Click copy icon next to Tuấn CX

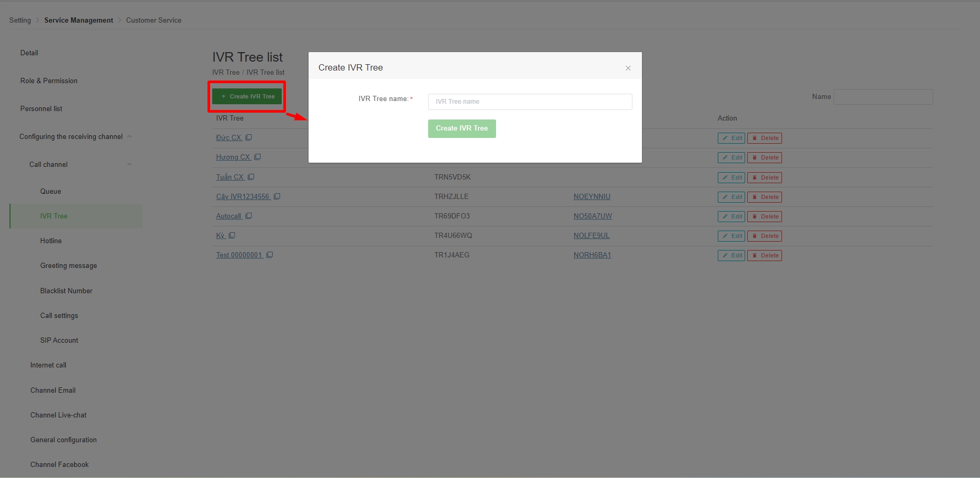[x=251, y=177]
